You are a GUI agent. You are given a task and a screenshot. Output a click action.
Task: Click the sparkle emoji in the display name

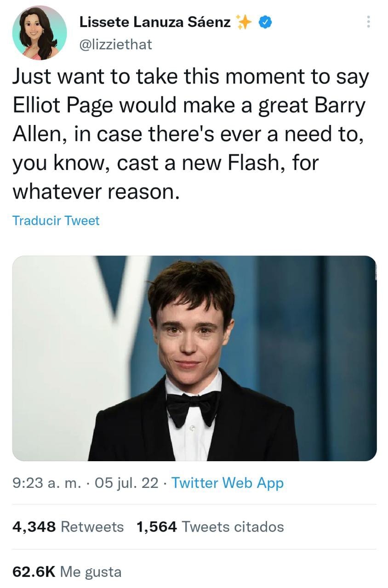tap(245, 21)
